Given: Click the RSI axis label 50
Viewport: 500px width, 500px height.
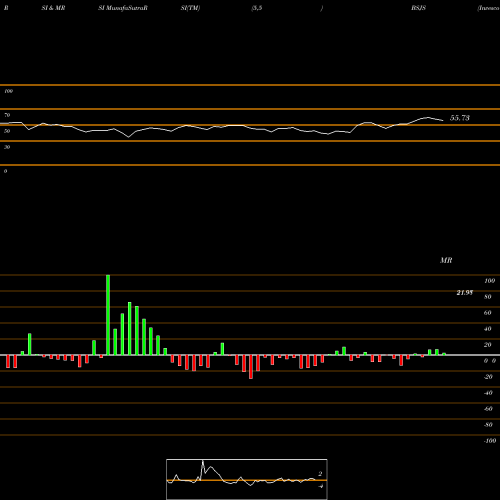Looking at the screenshot, I should pos(7,131).
